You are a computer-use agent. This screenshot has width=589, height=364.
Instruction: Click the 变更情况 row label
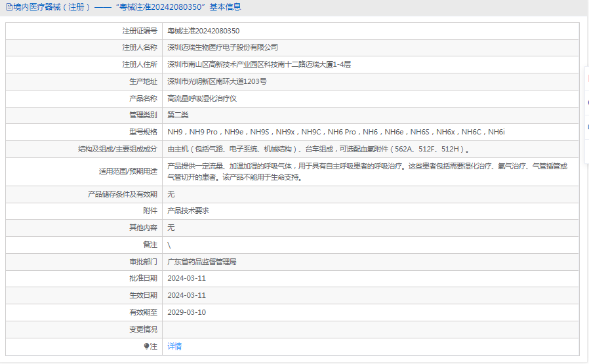143,329
